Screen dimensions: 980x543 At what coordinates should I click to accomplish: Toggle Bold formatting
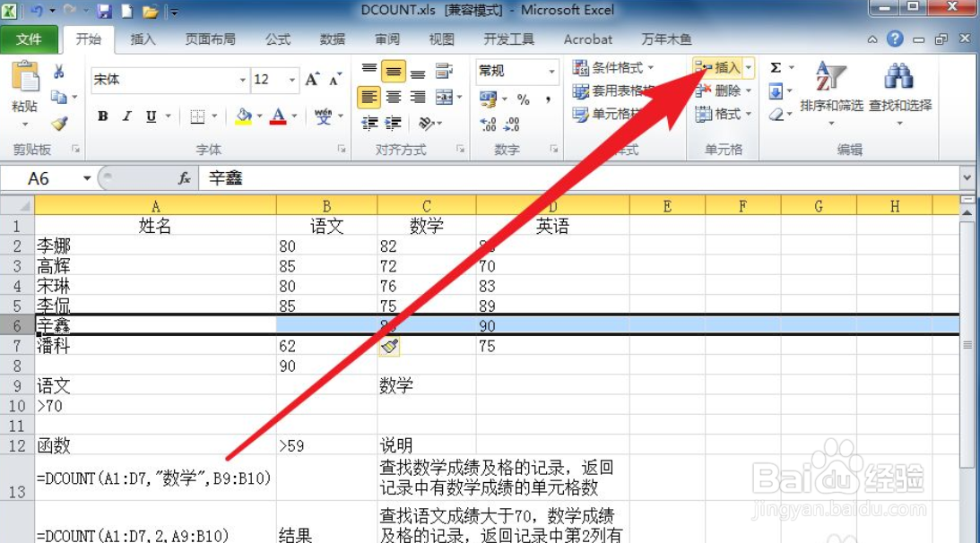click(102, 117)
